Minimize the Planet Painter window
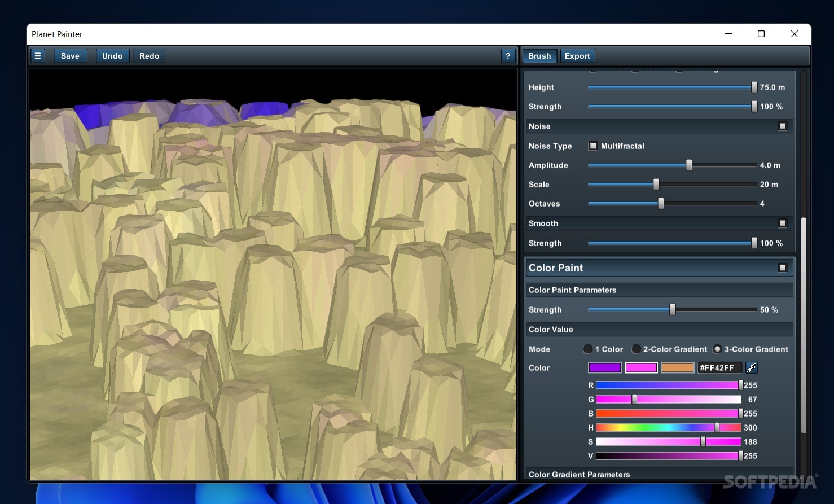Image resolution: width=834 pixels, height=504 pixels. [728, 34]
